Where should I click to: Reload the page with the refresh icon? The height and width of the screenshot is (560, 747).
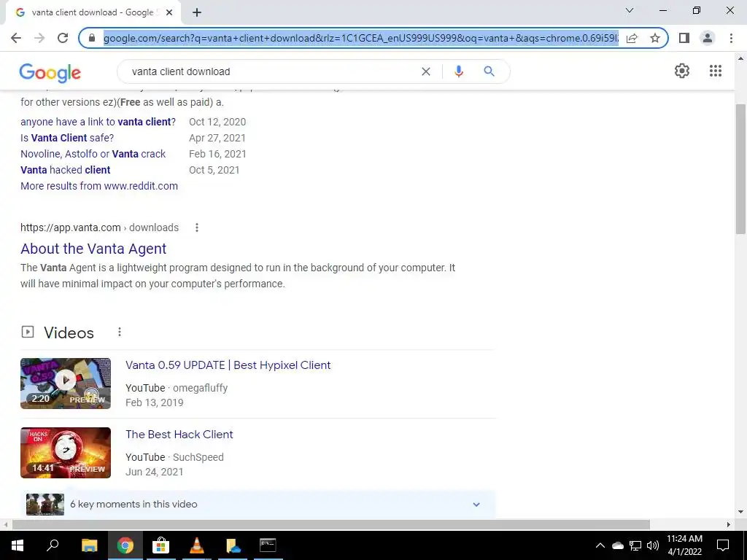(x=63, y=38)
